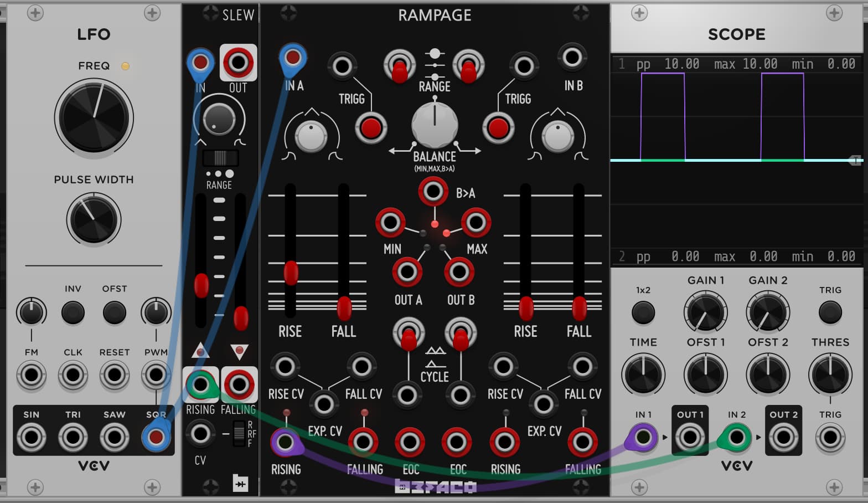Click the Slew CV input jack

click(200, 434)
